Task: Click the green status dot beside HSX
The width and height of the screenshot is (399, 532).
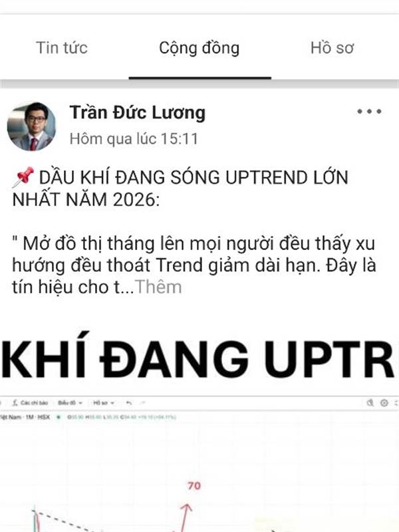Action: pos(59,417)
